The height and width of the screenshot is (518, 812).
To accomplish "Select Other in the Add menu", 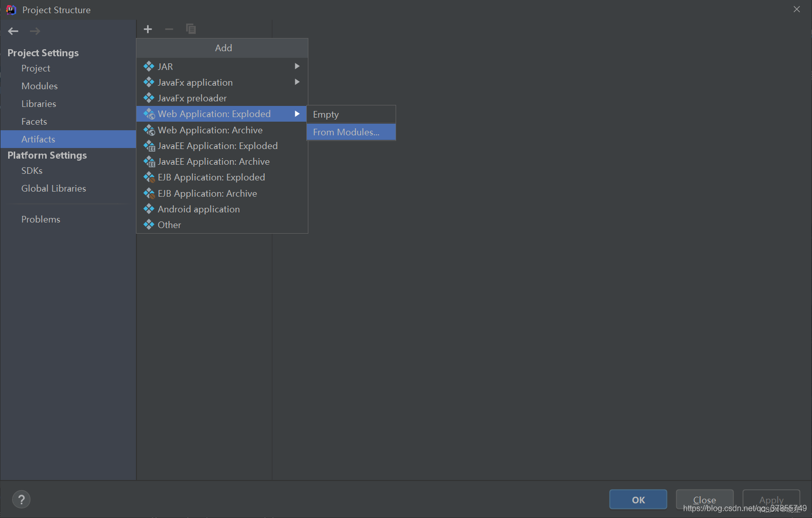I will [222, 225].
